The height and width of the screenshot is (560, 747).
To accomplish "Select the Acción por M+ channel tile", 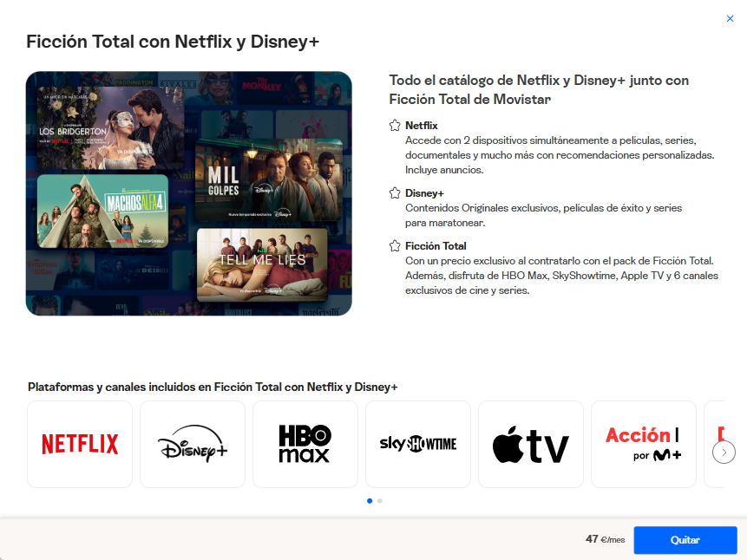I will 644,444.
